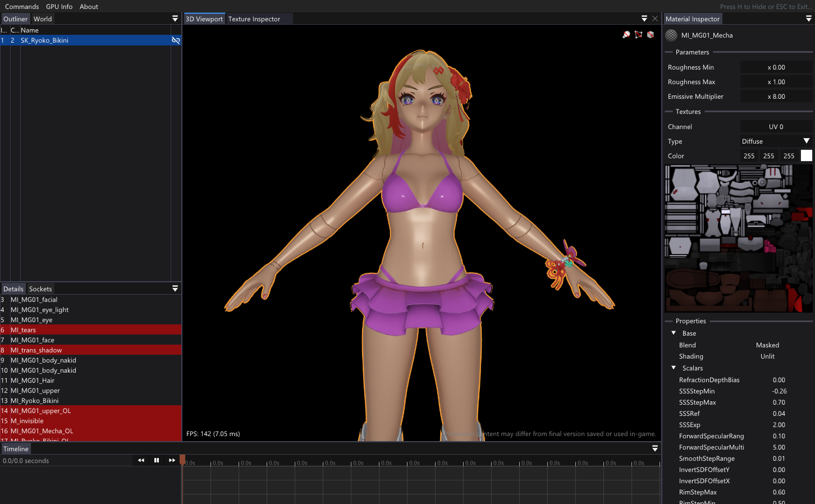Close the 3D Viewport panel
The image size is (815, 504).
[x=654, y=19]
